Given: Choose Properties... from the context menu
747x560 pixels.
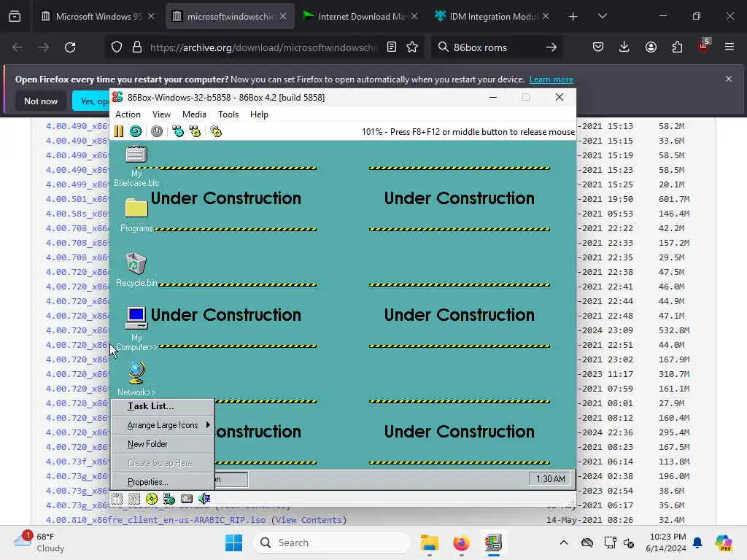Looking at the screenshot, I should 163,482.
